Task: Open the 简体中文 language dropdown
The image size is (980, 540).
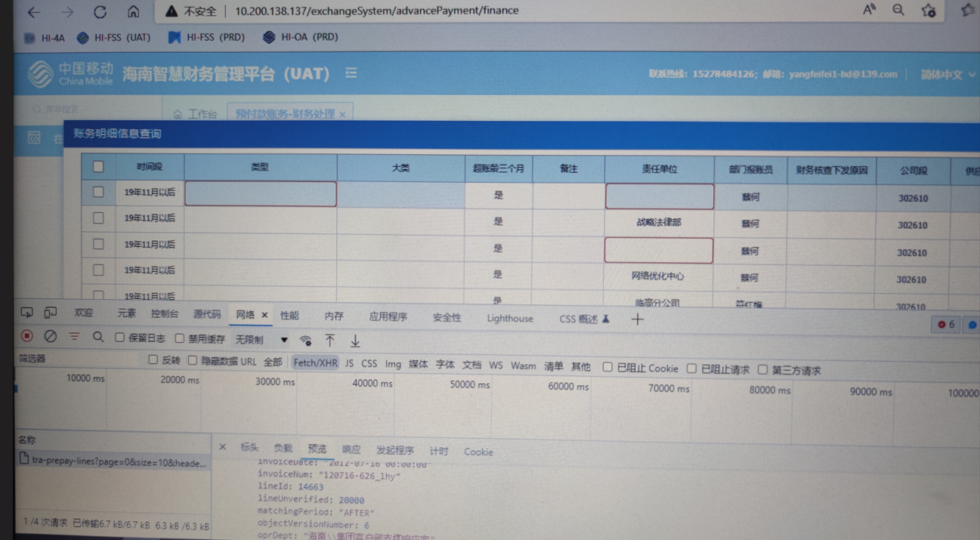Action: [x=948, y=75]
